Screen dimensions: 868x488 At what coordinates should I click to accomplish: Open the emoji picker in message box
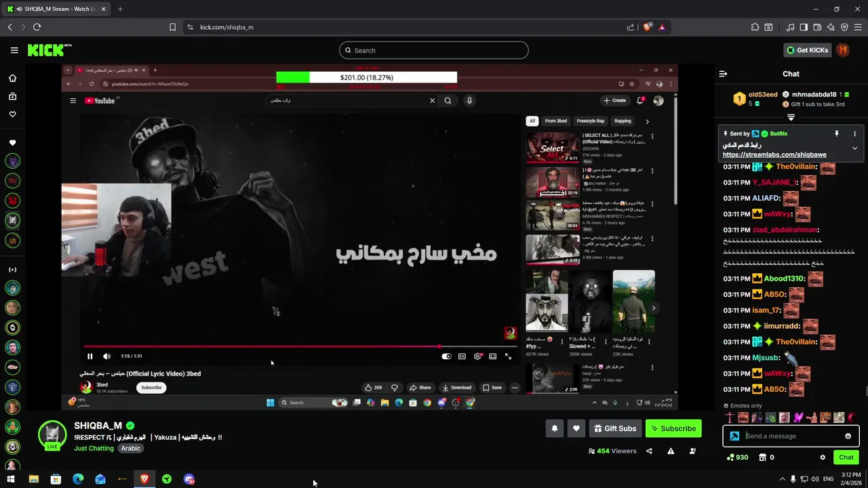tap(848, 436)
